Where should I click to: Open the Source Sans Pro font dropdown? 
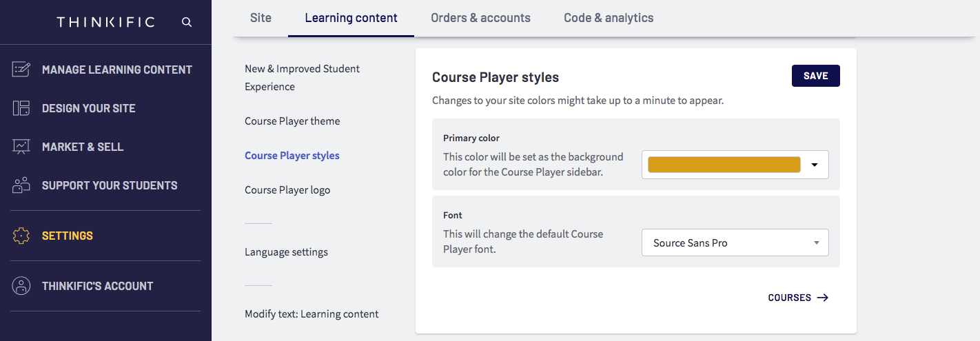coord(735,242)
